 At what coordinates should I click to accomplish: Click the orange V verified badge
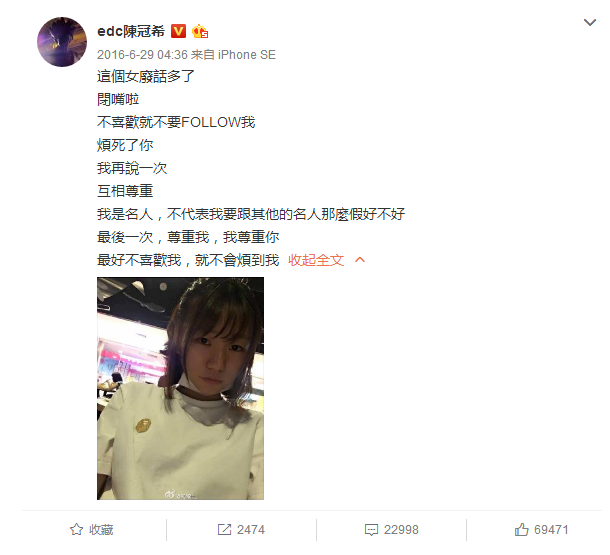pos(179,31)
